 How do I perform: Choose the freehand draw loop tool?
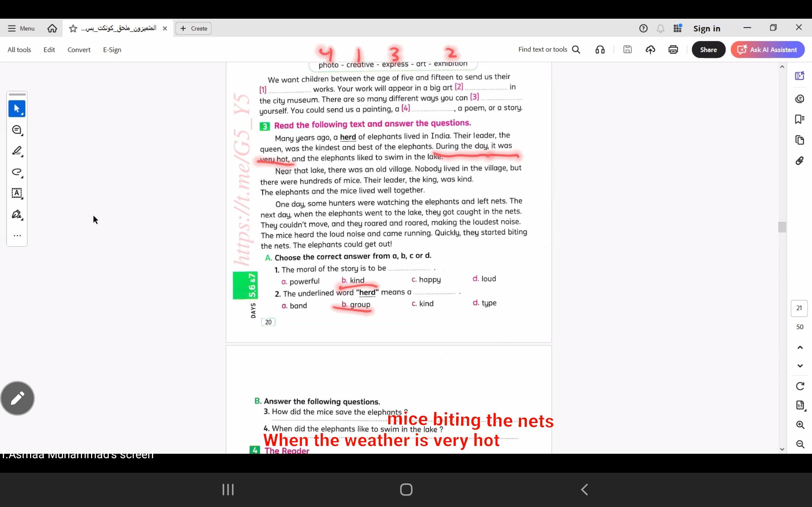pyautogui.click(x=17, y=172)
